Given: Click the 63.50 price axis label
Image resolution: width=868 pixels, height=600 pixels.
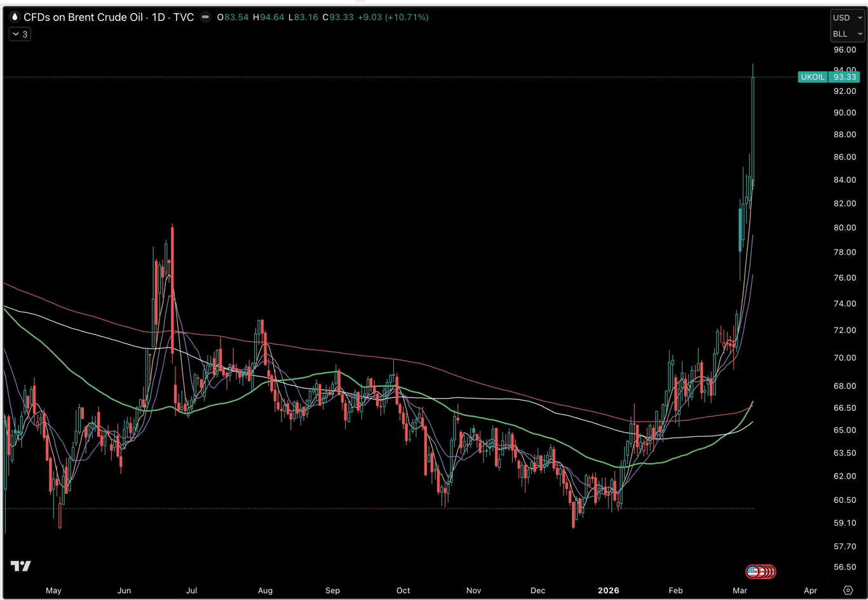Looking at the screenshot, I should pyautogui.click(x=845, y=453).
